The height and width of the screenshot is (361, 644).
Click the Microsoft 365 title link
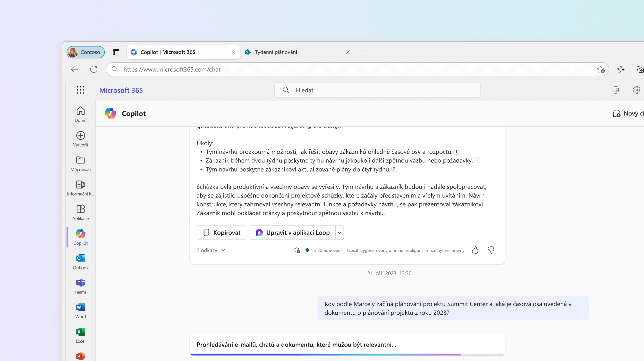coord(121,90)
